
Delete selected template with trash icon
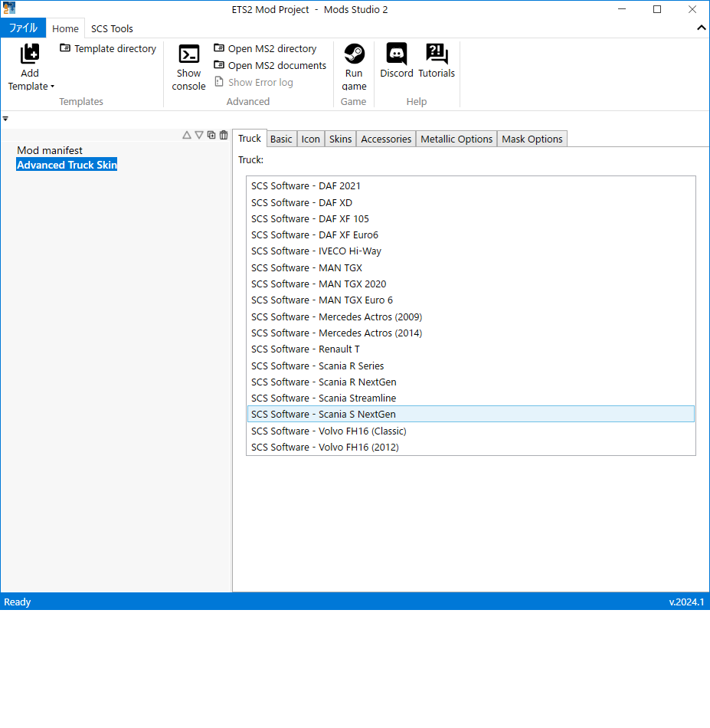pyautogui.click(x=224, y=135)
